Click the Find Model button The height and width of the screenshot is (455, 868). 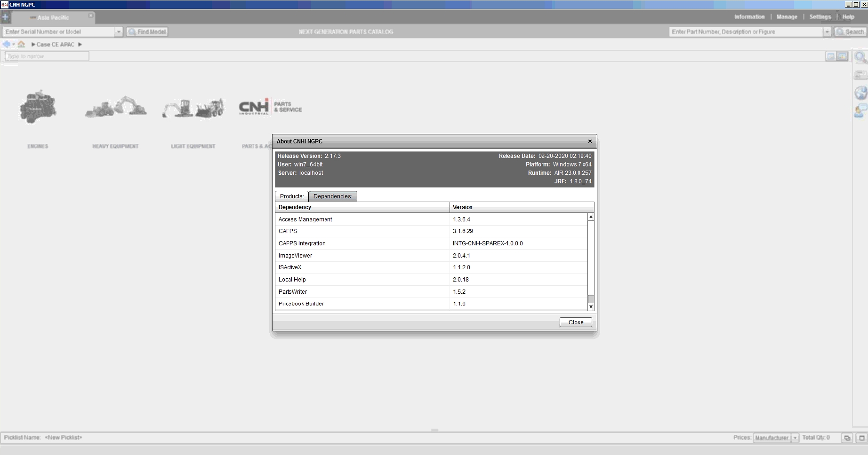[x=147, y=32]
